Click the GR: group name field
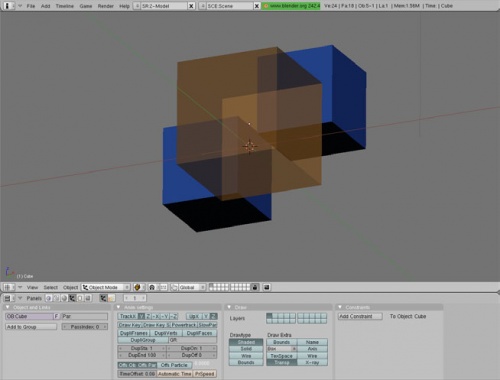The image size is (500, 380). pos(193,340)
